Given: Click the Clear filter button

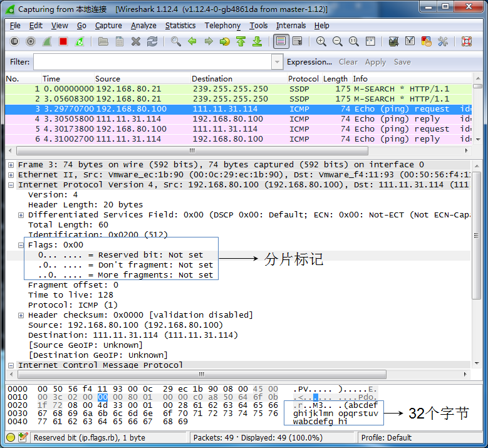Looking at the screenshot, I should [x=348, y=62].
